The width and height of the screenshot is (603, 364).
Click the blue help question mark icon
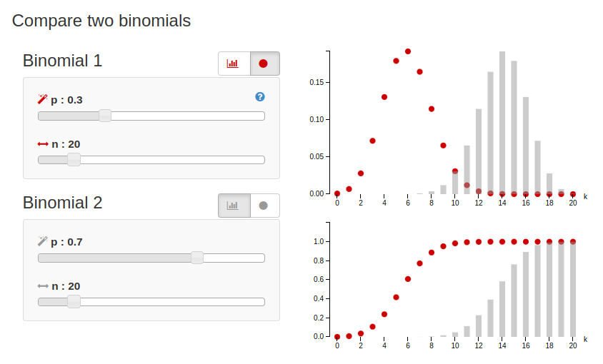(x=260, y=97)
